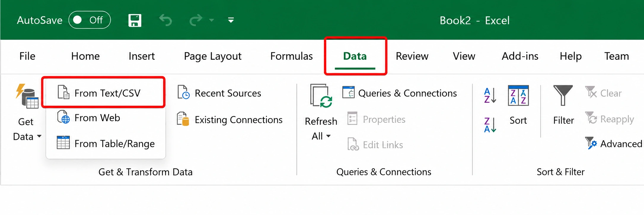Click the Undo arrow icon
Image resolution: width=644 pixels, height=215 pixels.
165,20
